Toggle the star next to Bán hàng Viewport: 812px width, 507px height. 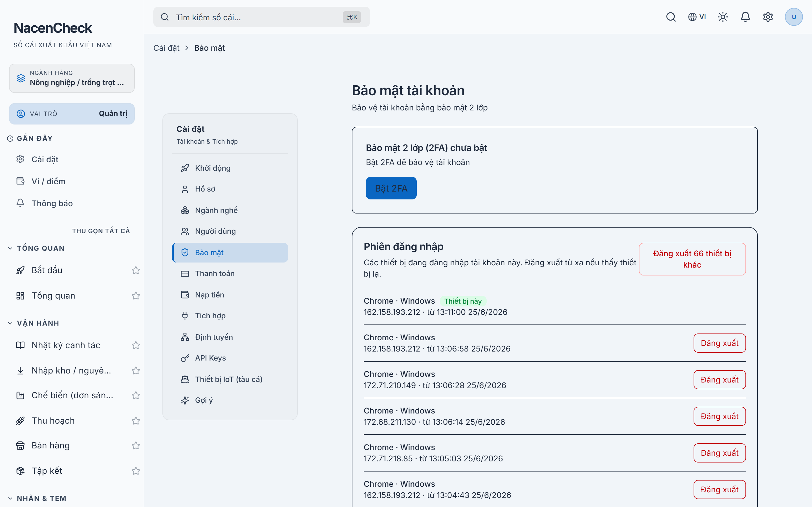coord(136,445)
